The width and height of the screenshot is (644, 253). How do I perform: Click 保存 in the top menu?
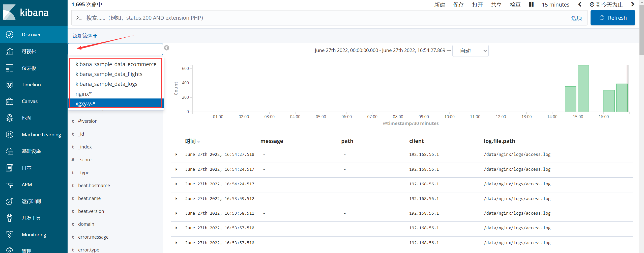point(458,5)
